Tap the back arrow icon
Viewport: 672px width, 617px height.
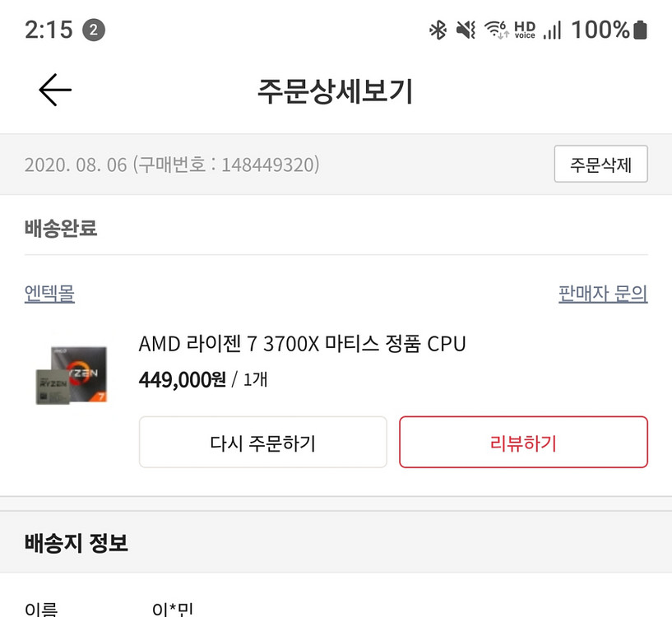point(54,90)
